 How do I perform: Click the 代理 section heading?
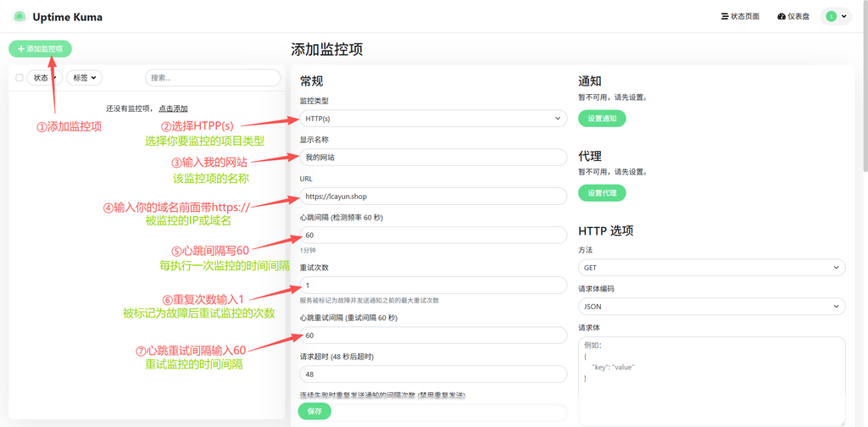tap(590, 156)
